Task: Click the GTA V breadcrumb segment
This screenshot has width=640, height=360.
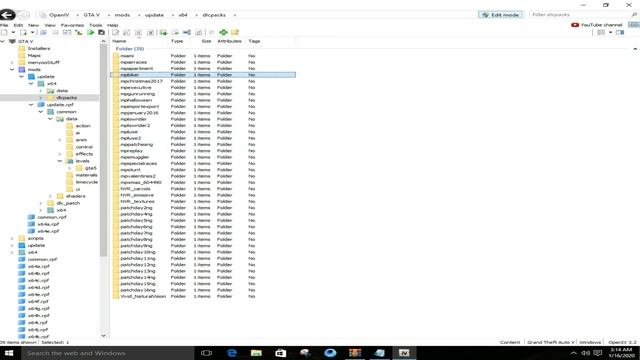Action: click(x=91, y=15)
